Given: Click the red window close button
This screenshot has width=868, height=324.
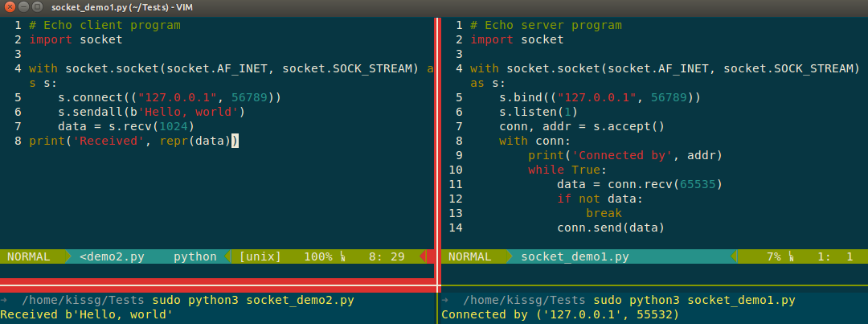Looking at the screenshot, I should pyautogui.click(x=10, y=7).
